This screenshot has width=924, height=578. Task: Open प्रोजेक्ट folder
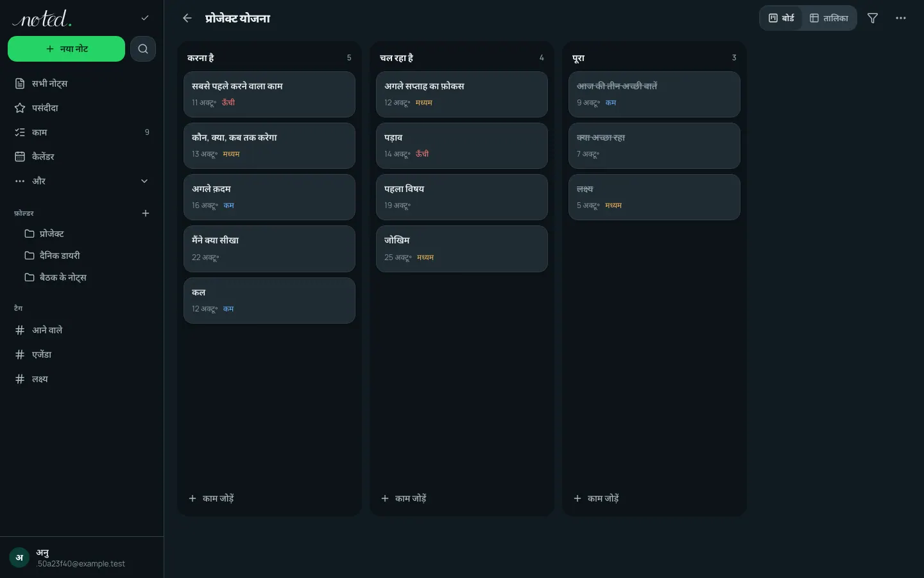(x=87, y=234)
